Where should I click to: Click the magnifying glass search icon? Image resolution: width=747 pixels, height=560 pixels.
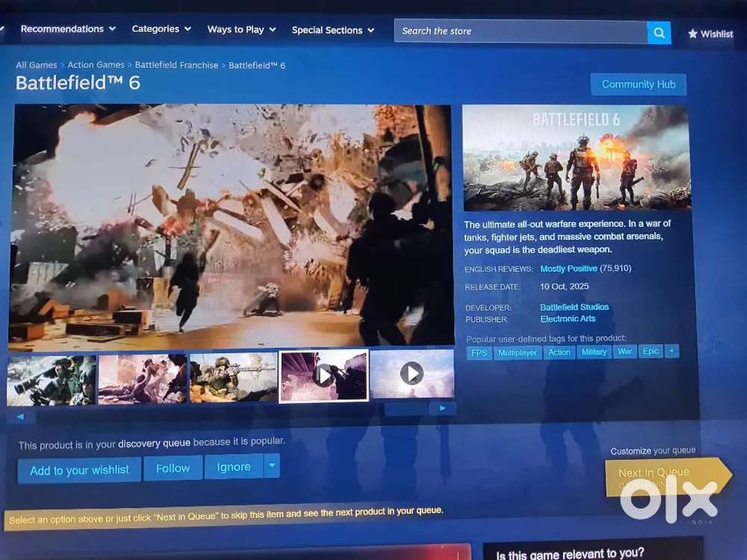(x=658, y=33)
